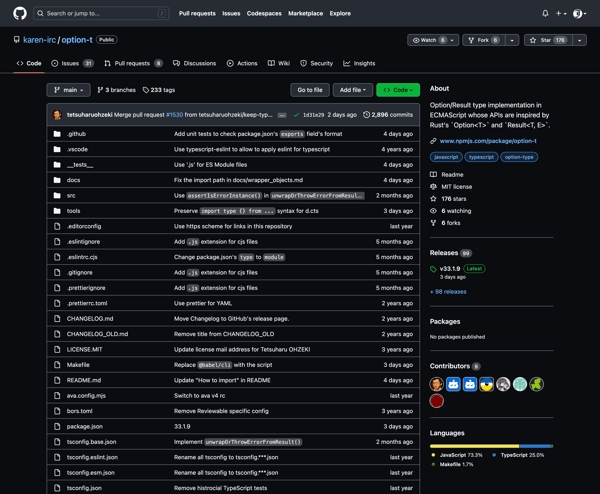Open tetsuharuohzeki's commit author avatar
Image resolution: width=600 pixels, height=494 pixels.
click(57, 115)
